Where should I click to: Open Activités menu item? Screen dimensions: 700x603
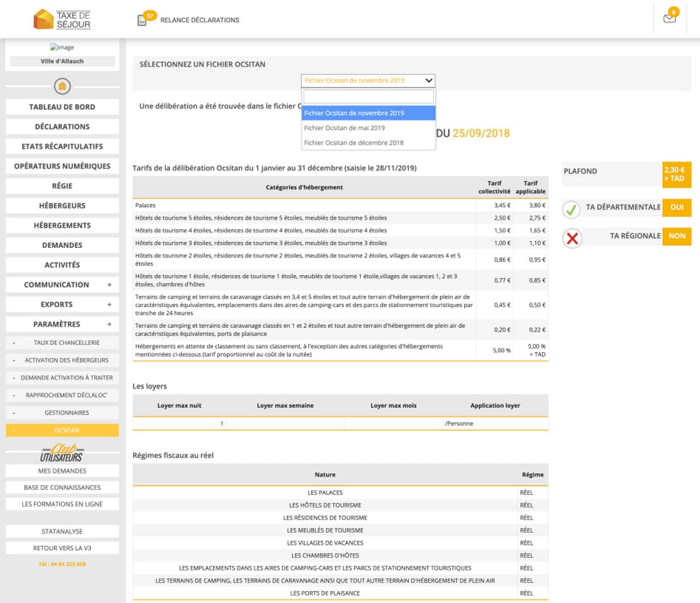click(x=62, y=265)
